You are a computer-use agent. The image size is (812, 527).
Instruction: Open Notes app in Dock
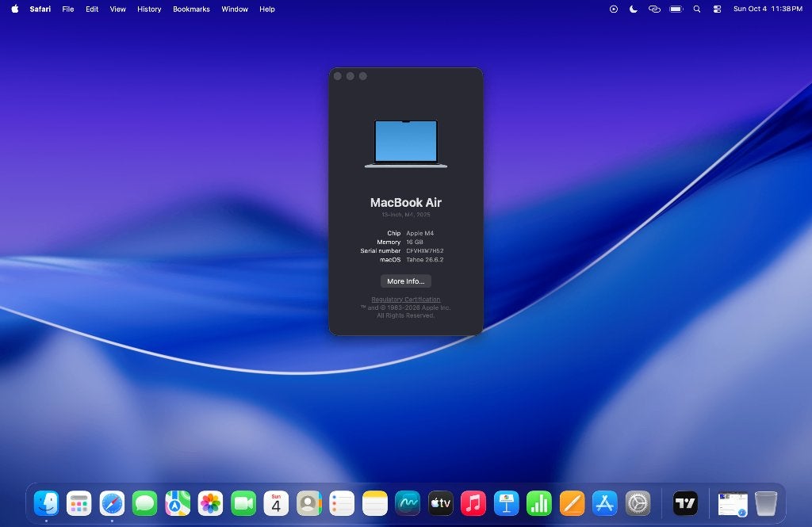tap(375, 503)
